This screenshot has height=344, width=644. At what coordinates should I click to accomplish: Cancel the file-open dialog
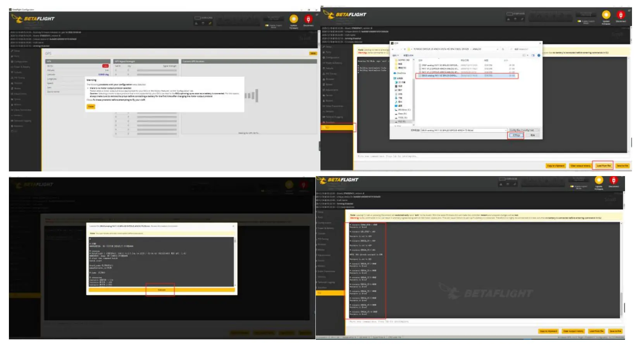point(533,135)
